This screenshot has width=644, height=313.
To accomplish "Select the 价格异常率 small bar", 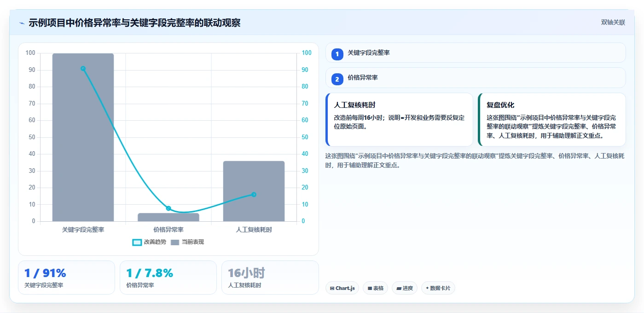I will [168, 217].
